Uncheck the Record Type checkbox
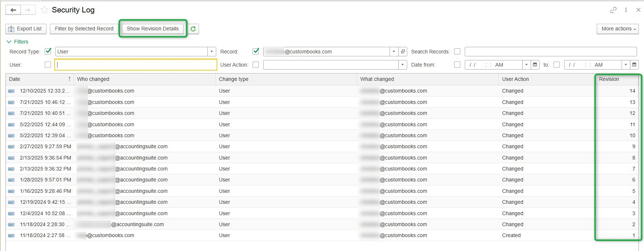The width and height of the screenshot is (644, 251). point(48,51)
